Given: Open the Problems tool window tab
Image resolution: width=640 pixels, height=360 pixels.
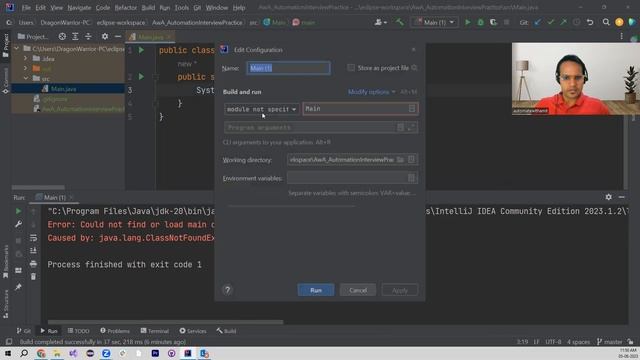Looking at the screenshot, I should 115,331.
